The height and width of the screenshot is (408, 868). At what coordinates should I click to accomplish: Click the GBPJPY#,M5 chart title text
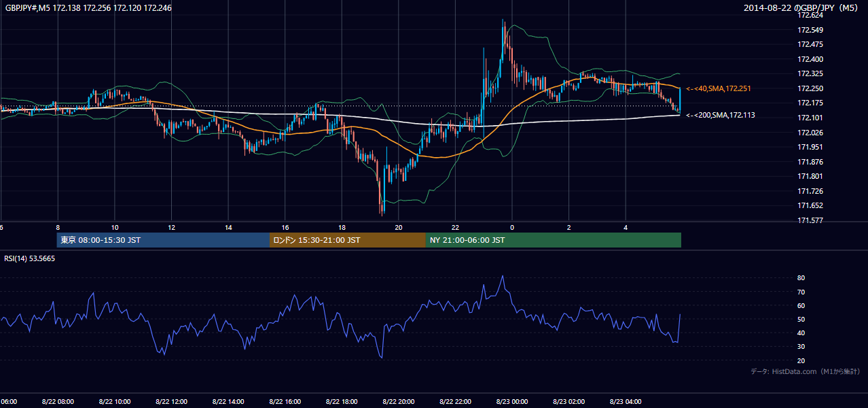click(88, 8)
